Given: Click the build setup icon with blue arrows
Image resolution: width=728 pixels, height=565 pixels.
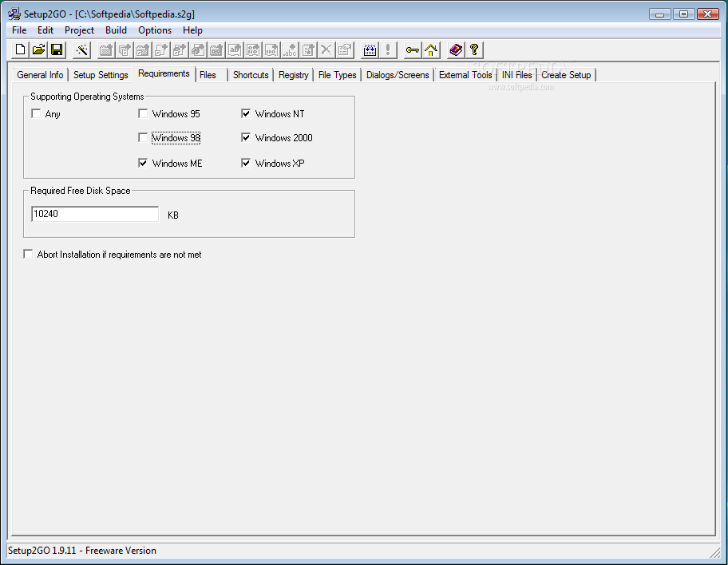Looking at the screenshot, I should point(370,49).
